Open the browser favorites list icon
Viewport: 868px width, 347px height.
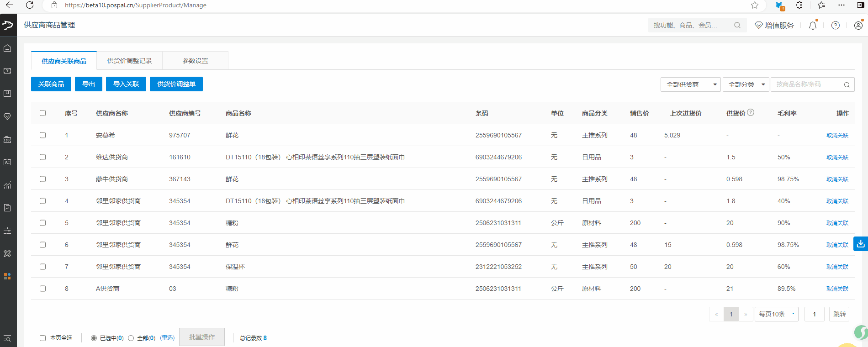(821, 5)
